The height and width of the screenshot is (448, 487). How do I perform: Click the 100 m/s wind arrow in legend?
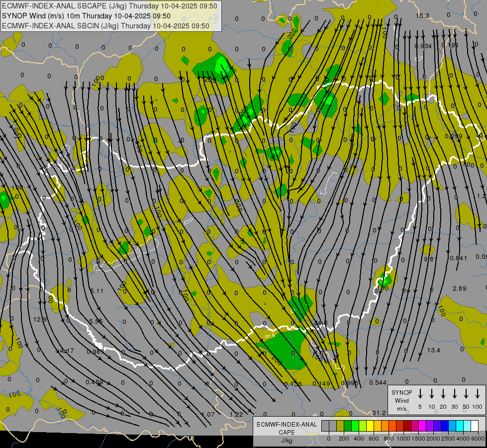coord(478,394)
